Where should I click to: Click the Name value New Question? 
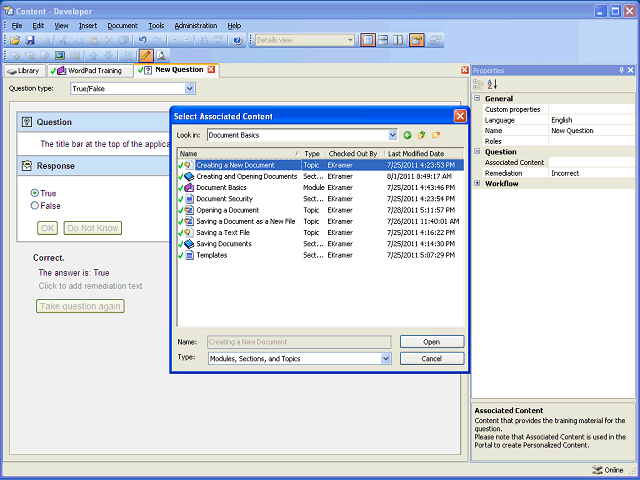pyautogui.click(x=572, y=131)
